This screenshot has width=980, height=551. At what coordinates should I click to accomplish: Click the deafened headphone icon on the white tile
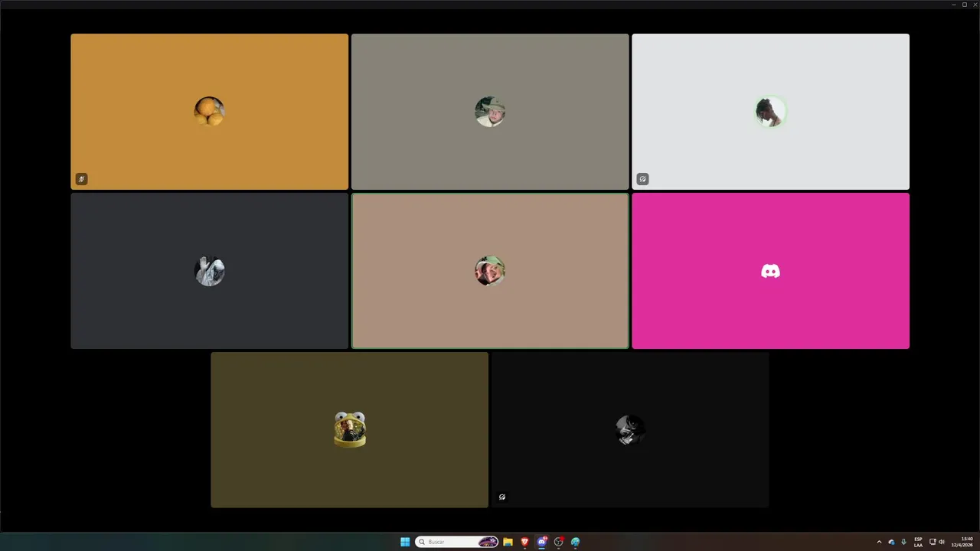[x=642, y=179]
